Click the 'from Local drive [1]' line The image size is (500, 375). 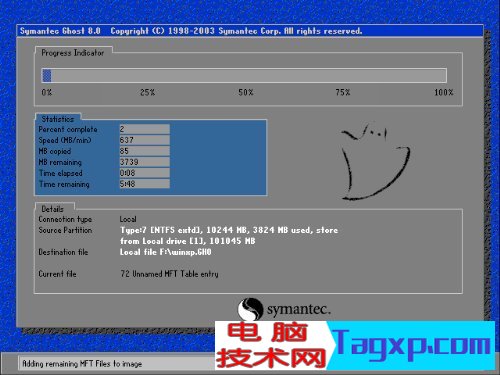point(188,241)
